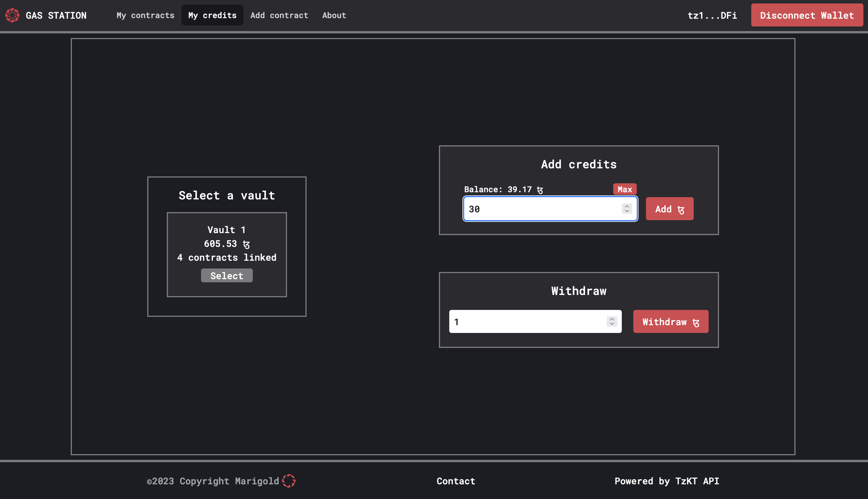Click the Withdraw tez icon button
This screenshot has width=868, height=499.
tap(671, 321)
